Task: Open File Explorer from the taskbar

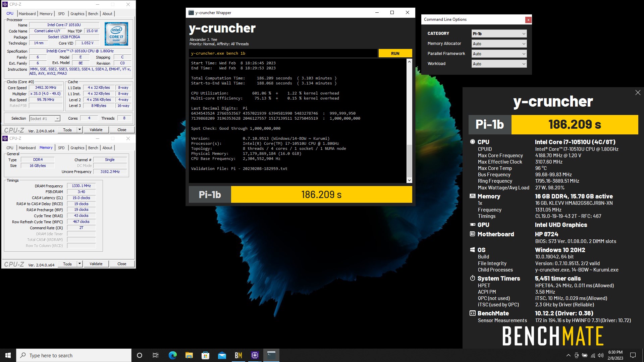Action: coord(189,355)
